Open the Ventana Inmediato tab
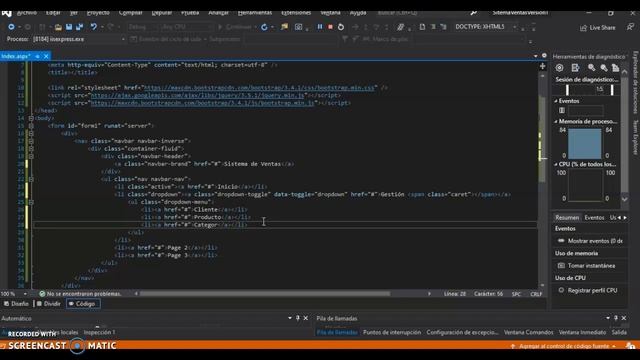Screen dimensions: 640x360 (582, 332)
